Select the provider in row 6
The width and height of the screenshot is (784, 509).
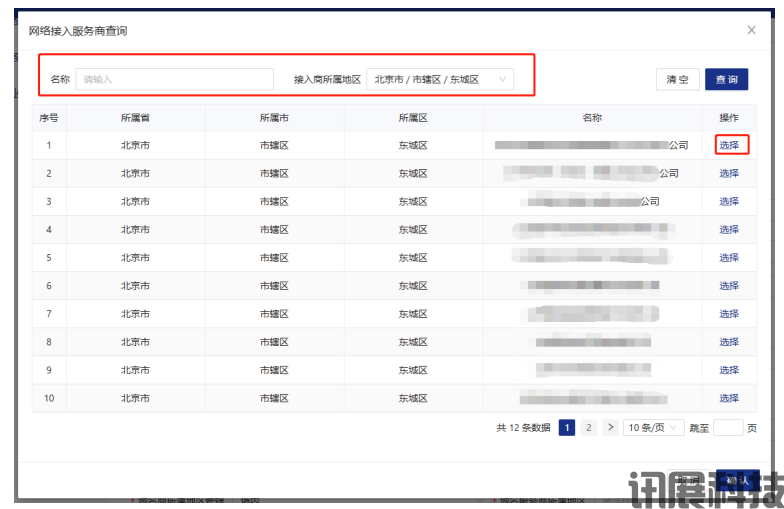[729, 286]
